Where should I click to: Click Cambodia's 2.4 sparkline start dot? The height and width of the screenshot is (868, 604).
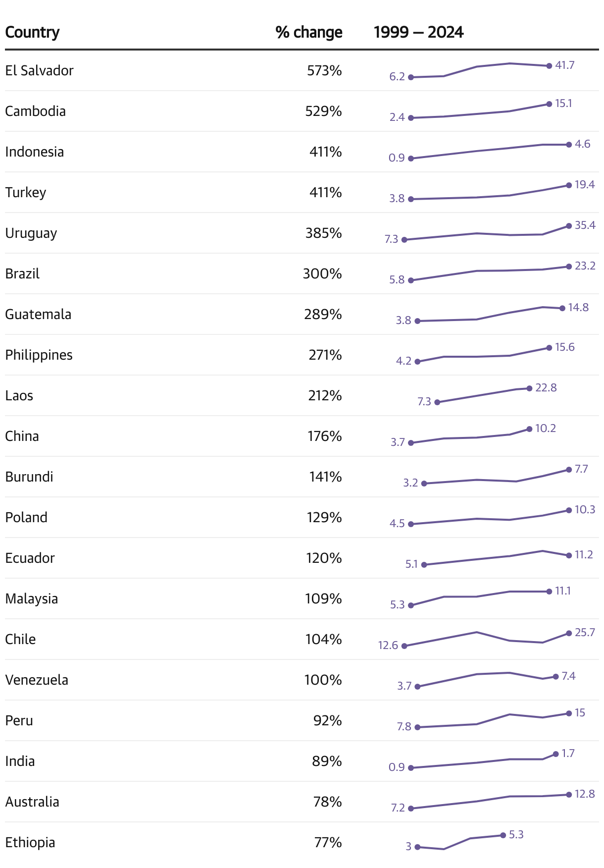pos(411,118)
